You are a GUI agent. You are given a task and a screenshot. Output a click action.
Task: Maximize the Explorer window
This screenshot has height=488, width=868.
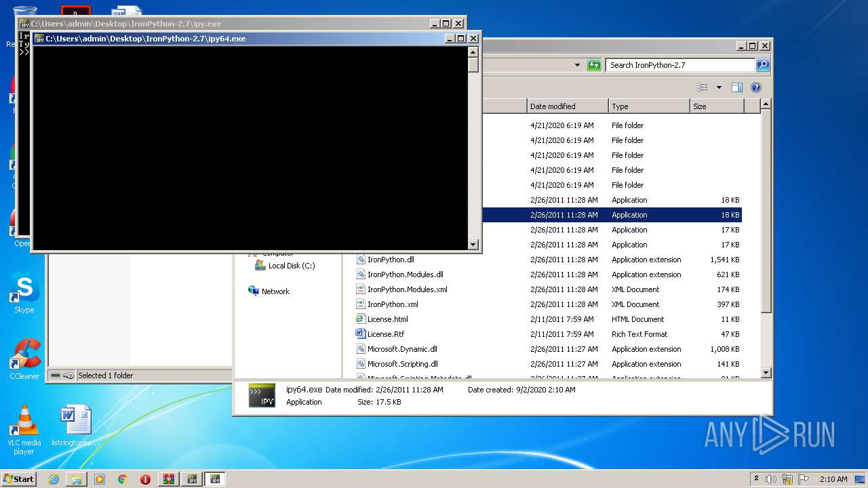tap(753, 45)
